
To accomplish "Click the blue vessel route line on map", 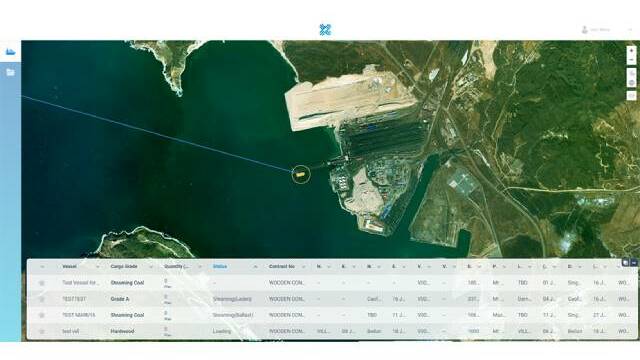I will 158,133.
